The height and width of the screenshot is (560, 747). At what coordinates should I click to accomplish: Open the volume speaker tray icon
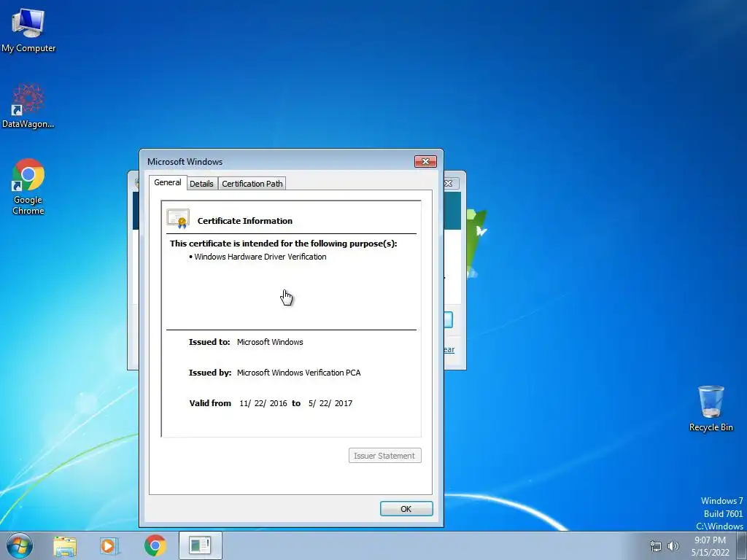click(673, 546)
